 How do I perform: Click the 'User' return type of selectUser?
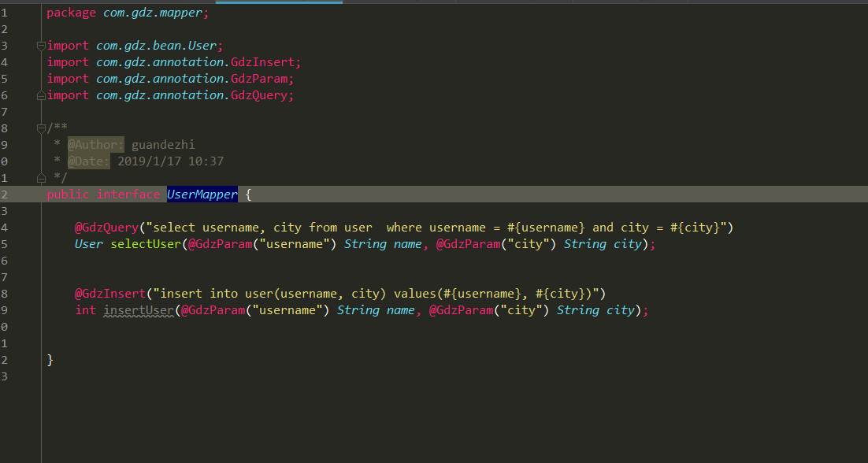(89, 244)
